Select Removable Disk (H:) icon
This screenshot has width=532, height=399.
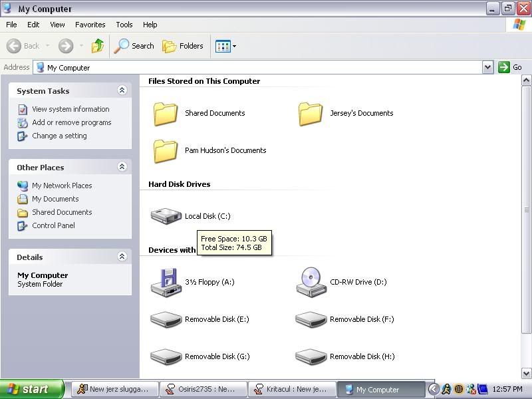tap(311, 356)
